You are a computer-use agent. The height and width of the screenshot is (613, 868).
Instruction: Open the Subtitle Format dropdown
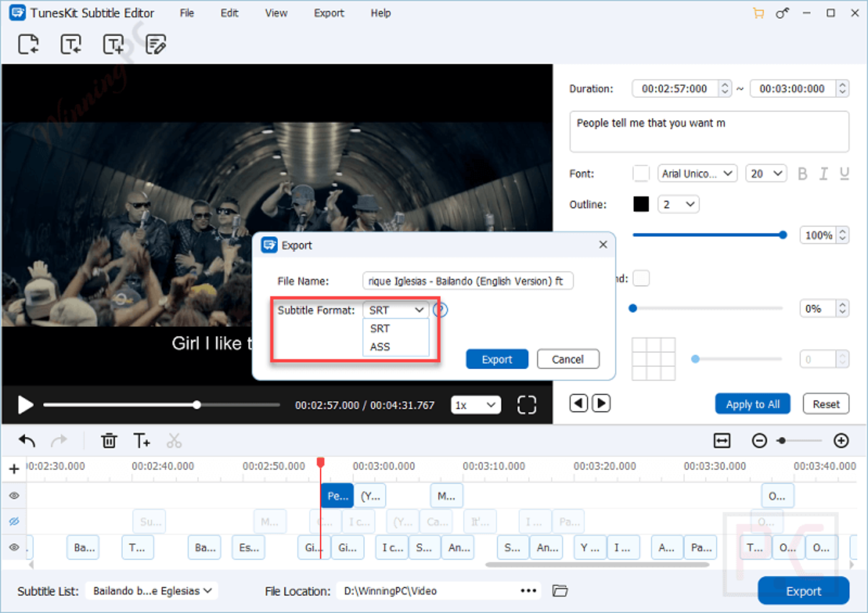click(396, 310)
